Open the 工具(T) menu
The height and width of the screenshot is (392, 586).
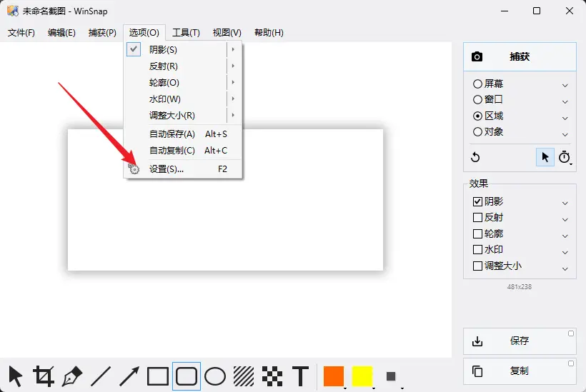pos(186,33)
